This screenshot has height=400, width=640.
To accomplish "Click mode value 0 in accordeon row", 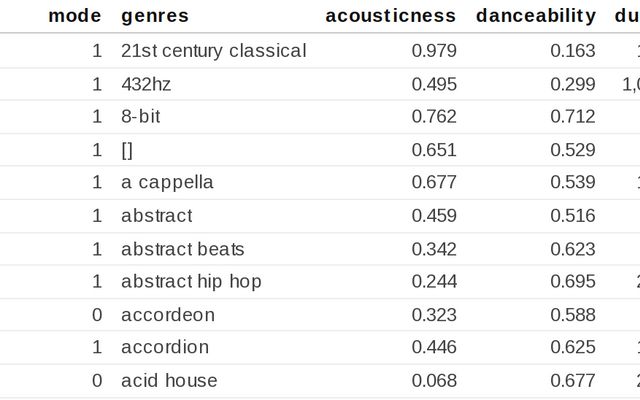I will pos(97,315).
